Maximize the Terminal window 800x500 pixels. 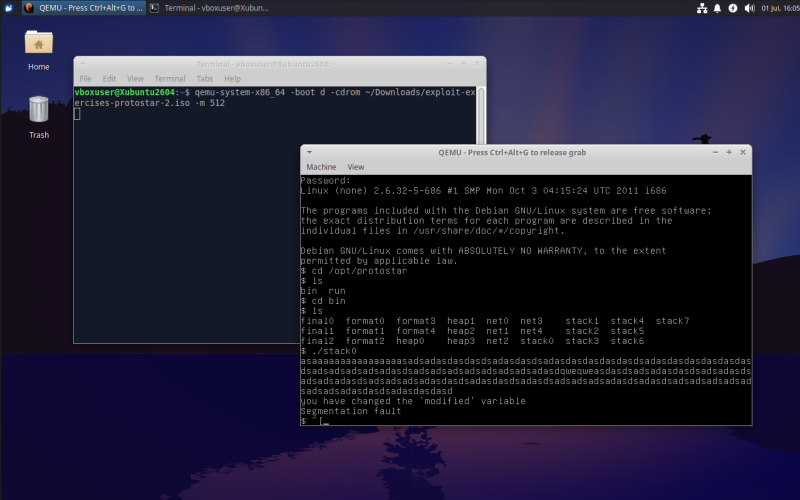point(463,64)
